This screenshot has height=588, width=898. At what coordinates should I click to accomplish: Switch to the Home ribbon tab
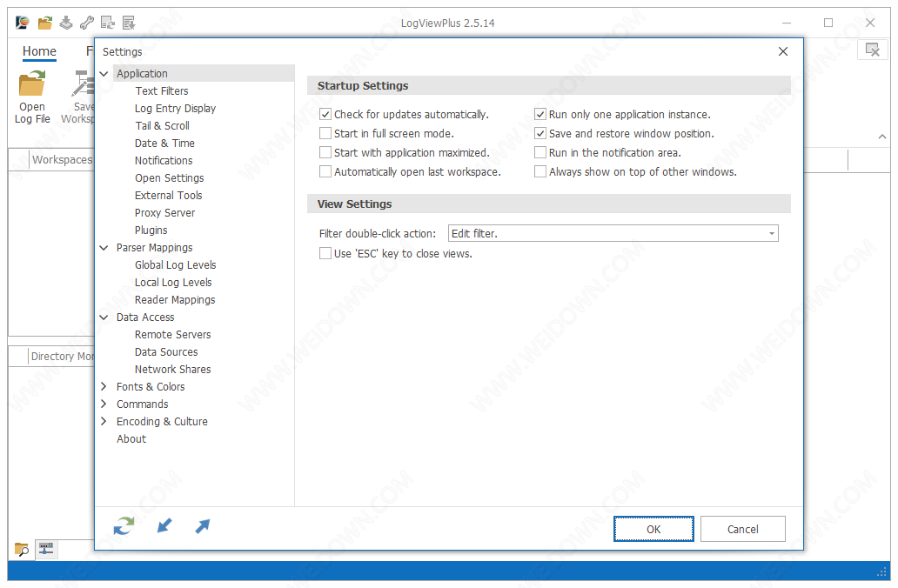coord(39,51)
